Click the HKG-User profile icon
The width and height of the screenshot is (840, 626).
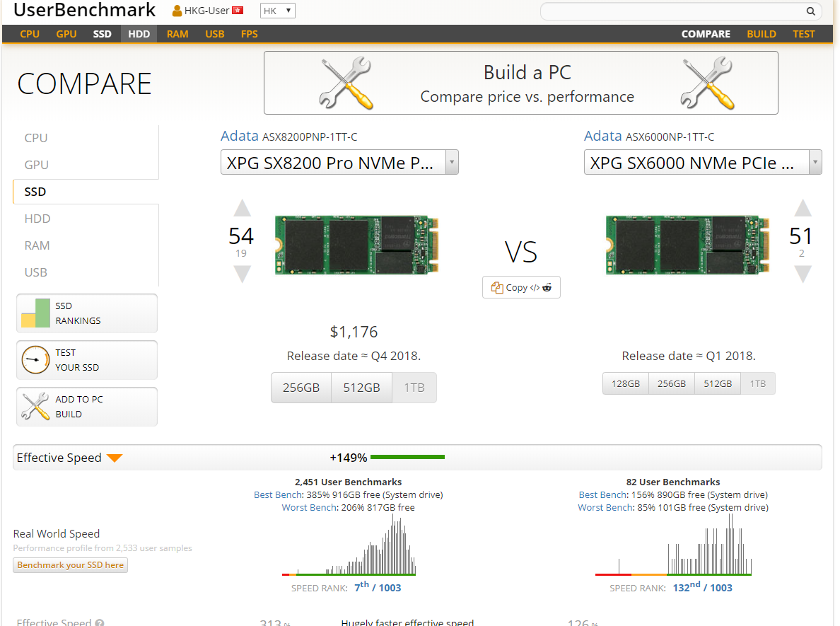pos(177,11)
